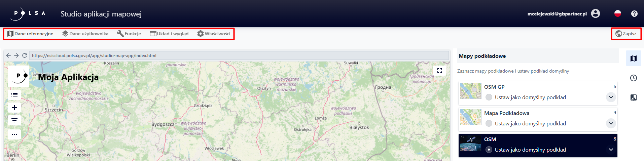This screenshot has width=644, height=161.
Task: Open the clock icon in the right sidebar
Action: point(634,78)
